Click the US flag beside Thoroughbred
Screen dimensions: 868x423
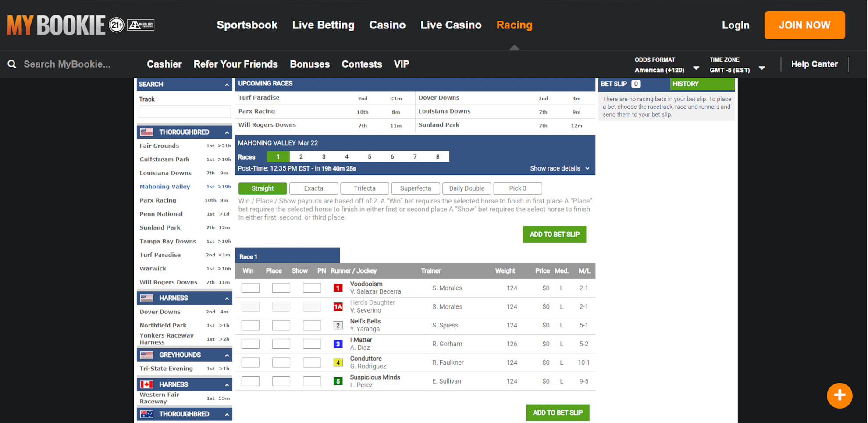coord(146,132)
